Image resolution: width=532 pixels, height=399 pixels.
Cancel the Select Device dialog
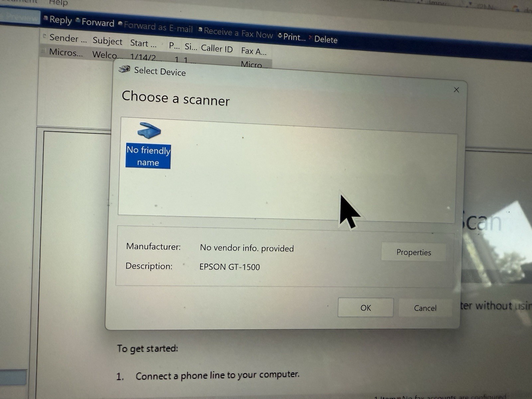(425, 308)
